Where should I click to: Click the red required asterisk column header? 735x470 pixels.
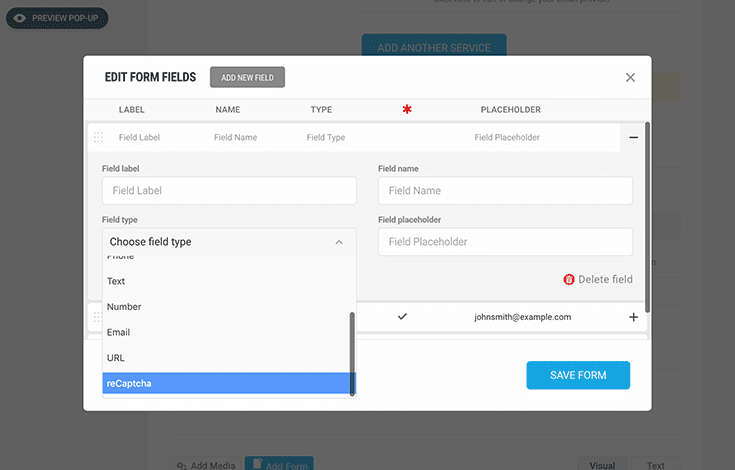[x=407, y=109]
